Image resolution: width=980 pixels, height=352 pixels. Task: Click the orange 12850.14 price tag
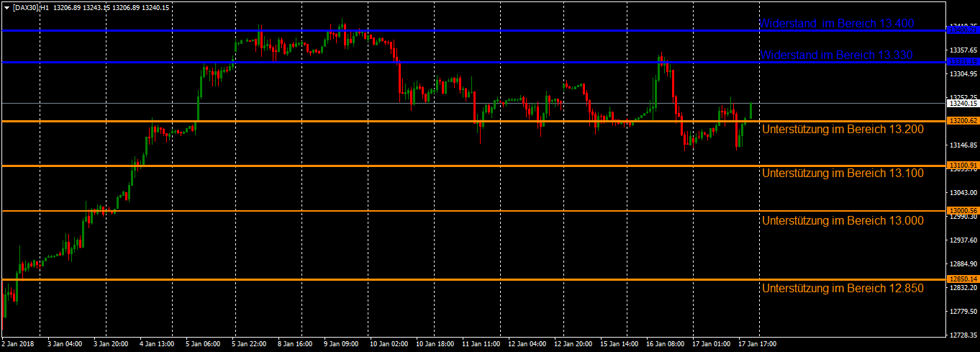[x=963, y=279]
